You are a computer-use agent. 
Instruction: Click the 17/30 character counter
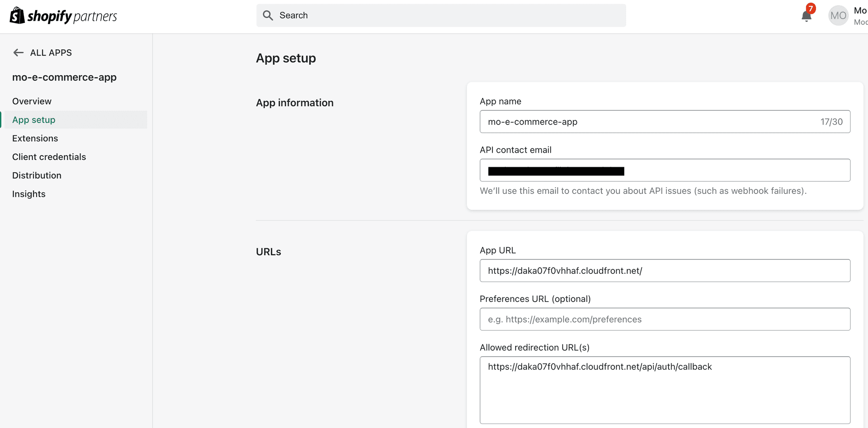[x=831, y=122]
